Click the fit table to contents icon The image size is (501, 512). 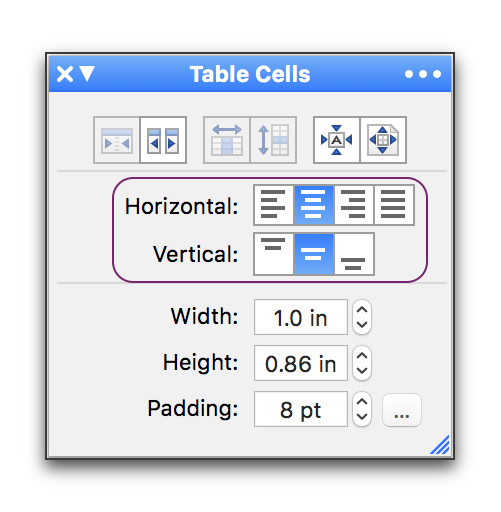coord(337,140)
